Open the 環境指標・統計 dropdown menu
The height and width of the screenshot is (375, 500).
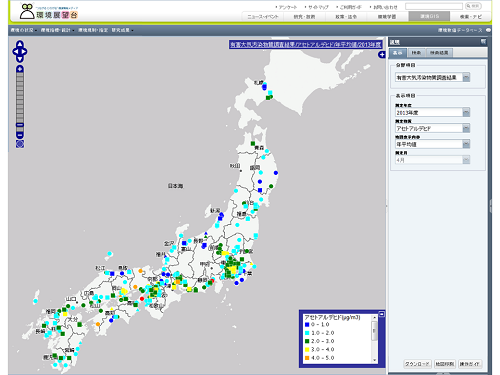pyautogui.click(x=57, y=30)
